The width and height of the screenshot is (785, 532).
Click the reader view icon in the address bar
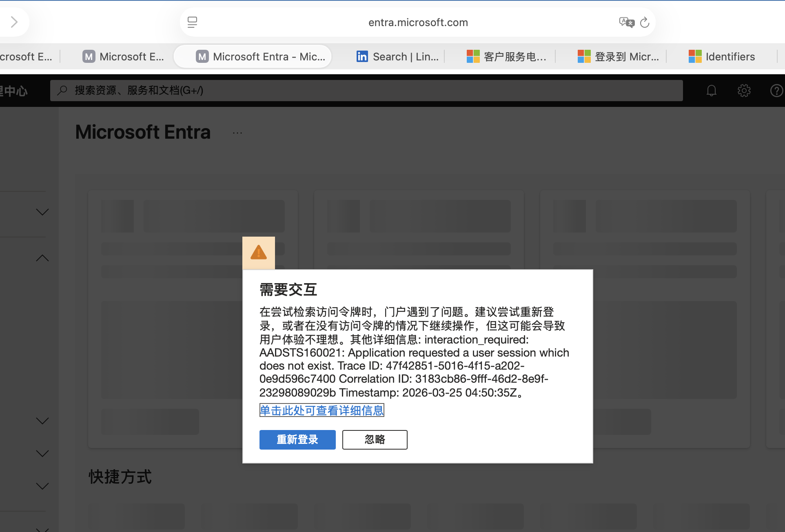pyautogui.click(x=192, y=22)
